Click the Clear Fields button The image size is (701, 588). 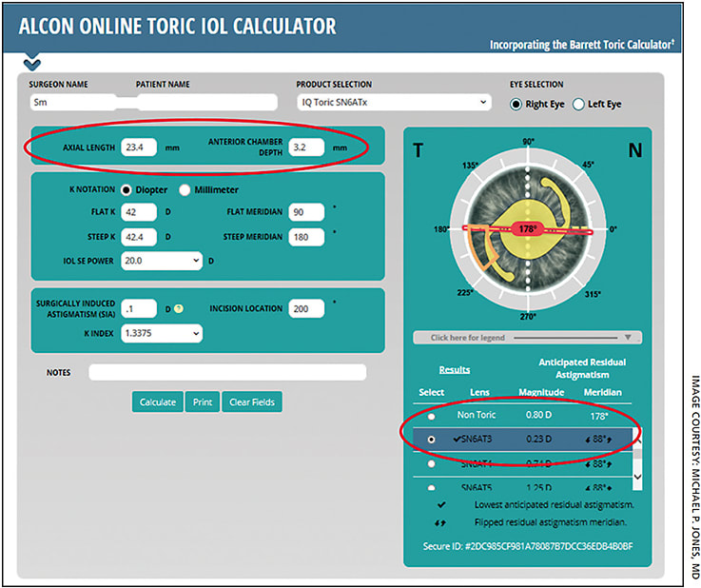point(252,402)
